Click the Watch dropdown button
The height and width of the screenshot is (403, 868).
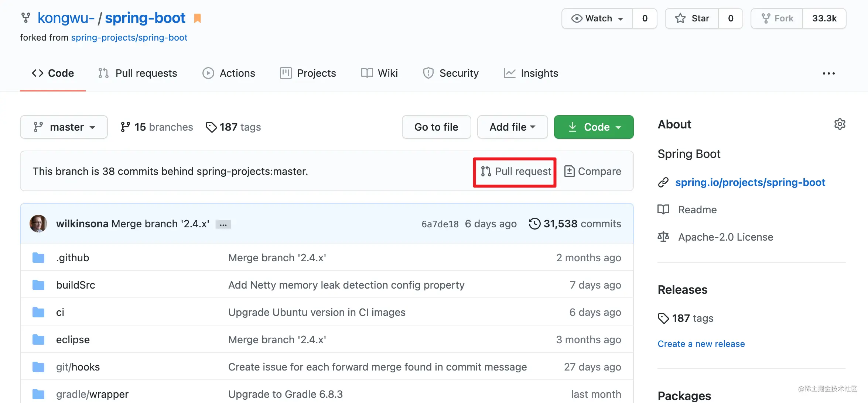(597, 18)
